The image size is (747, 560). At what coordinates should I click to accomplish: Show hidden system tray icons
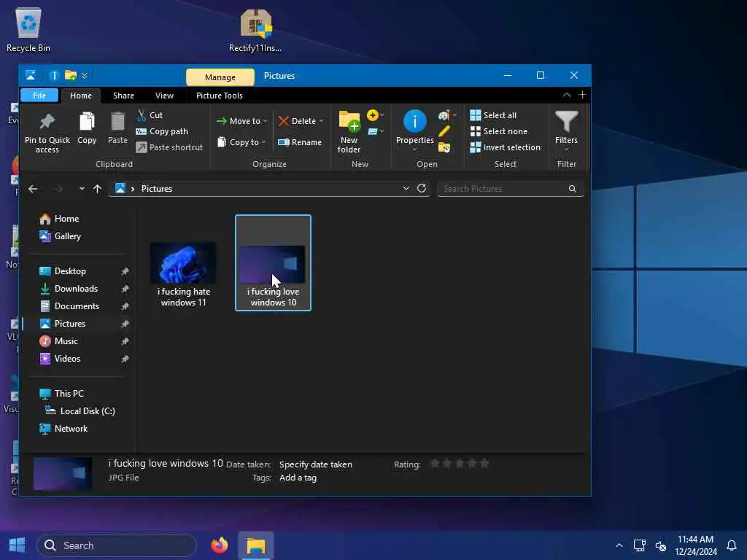pyautogui.click(x=619, y=545)
